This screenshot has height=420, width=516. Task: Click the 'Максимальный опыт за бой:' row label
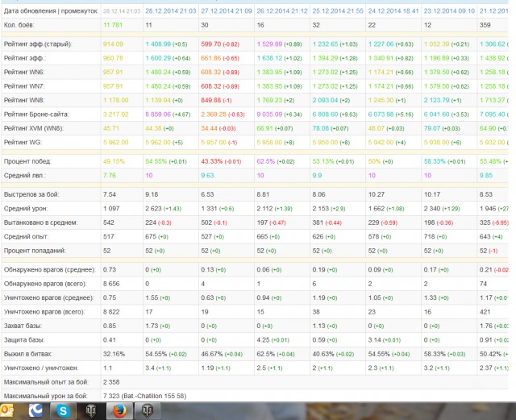point(46,382)
